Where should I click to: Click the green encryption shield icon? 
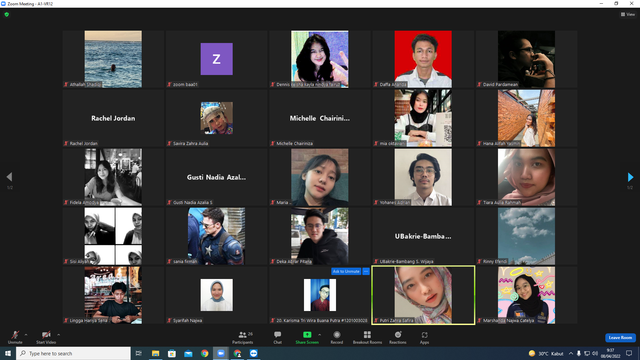coord(7,14)
